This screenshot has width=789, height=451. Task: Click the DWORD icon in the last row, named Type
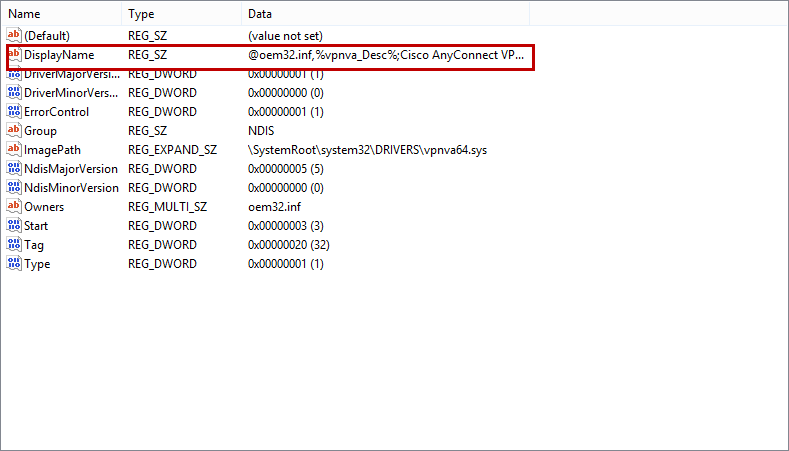[x=14, y=264]
